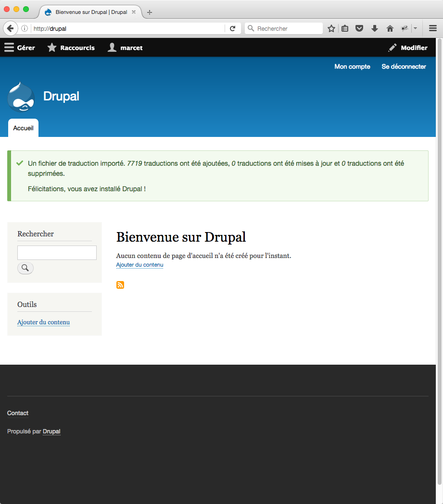Click the browser search magnifier icon
This screenshot has width=443, height=504.
(x=251, y=28)
